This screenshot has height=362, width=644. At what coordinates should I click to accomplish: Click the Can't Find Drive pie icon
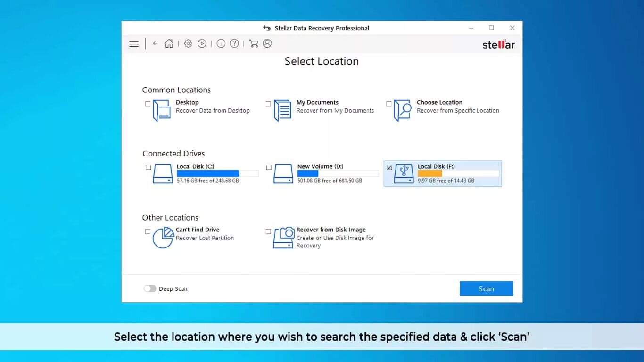click(x=163, y=238)
